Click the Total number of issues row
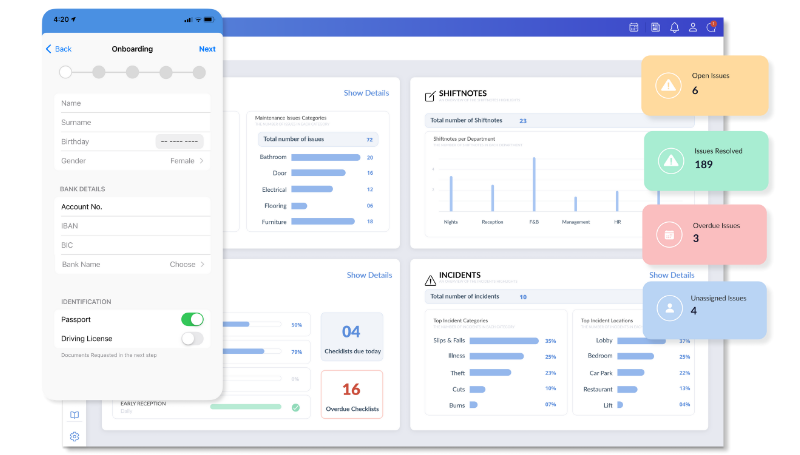This screenshot has height=455, width=800. (x=318, y=139)
